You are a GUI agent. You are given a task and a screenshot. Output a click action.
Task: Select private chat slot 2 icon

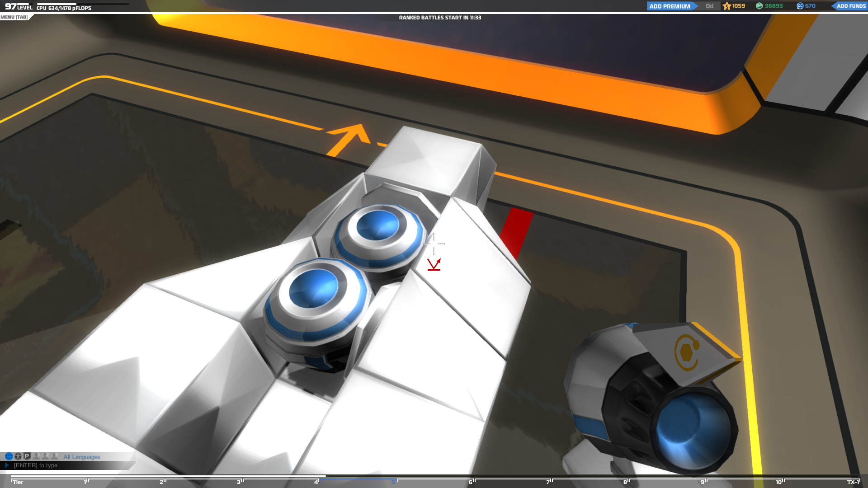click(x=45, y=456)
